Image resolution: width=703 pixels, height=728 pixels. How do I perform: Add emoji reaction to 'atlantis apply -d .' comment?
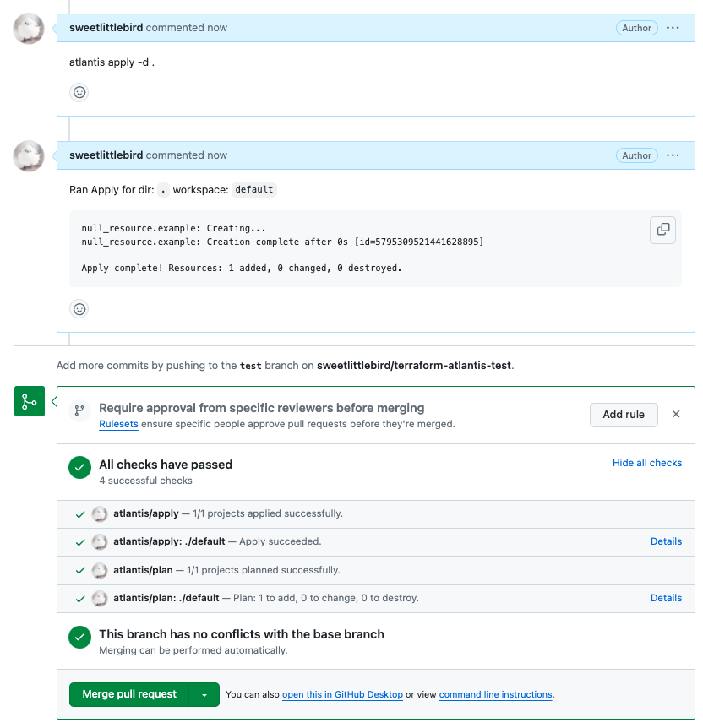(79, 92)
